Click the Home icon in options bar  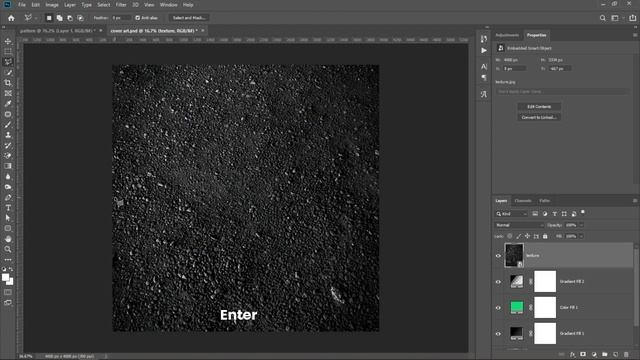click(x=11, y=18)
